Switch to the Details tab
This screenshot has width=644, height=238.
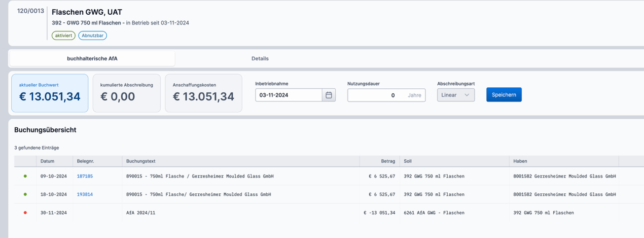(260, 58)
